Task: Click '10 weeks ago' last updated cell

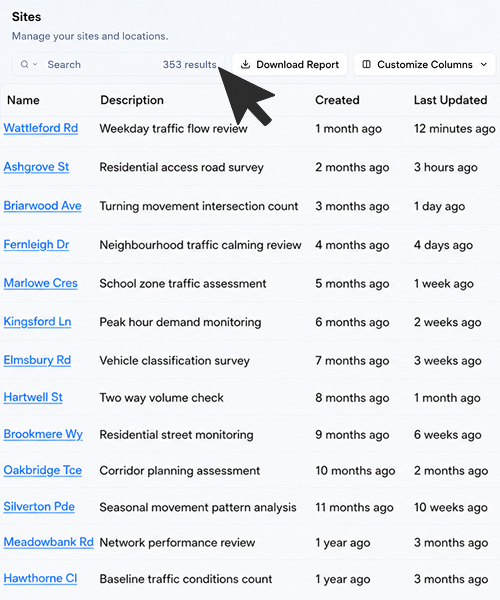Action: click(451, 507)
